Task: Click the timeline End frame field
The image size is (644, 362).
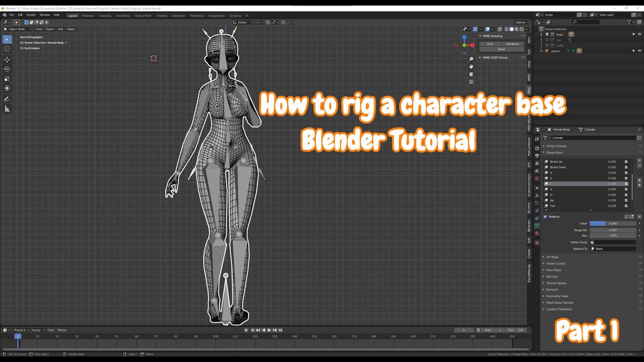Action: click(515, 330)
